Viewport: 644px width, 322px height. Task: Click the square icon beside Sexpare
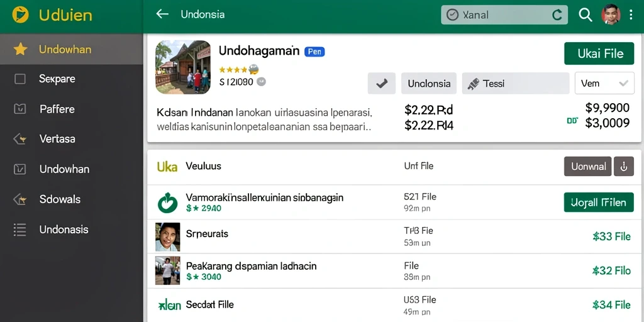(20, 79)
